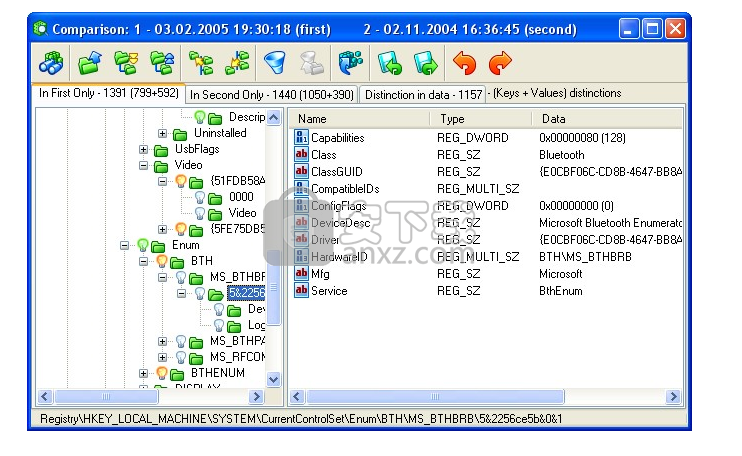Screen dimensions: 742x456
Task: Click the first green folder toolbar icon
Action: point(90,64)
